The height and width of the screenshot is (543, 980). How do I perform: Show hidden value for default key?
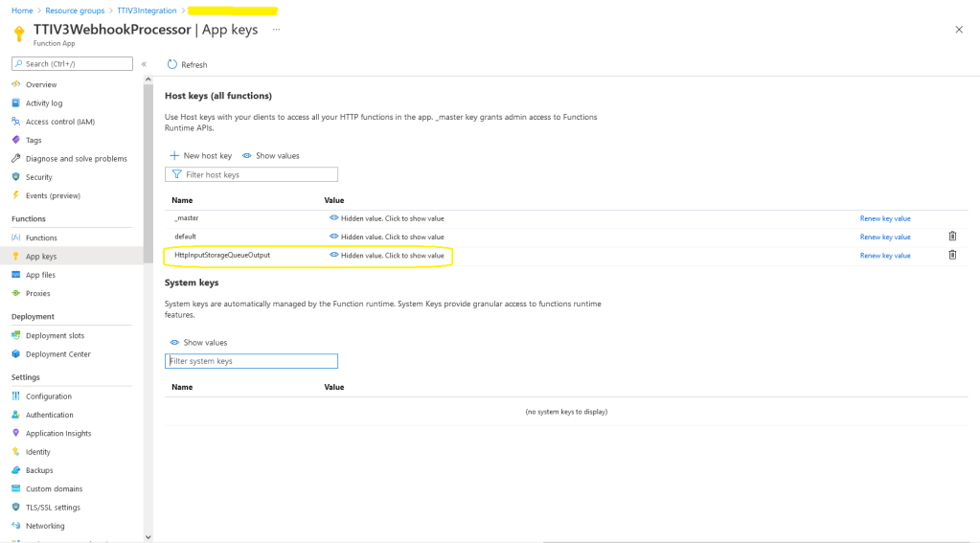pos(387,237)
